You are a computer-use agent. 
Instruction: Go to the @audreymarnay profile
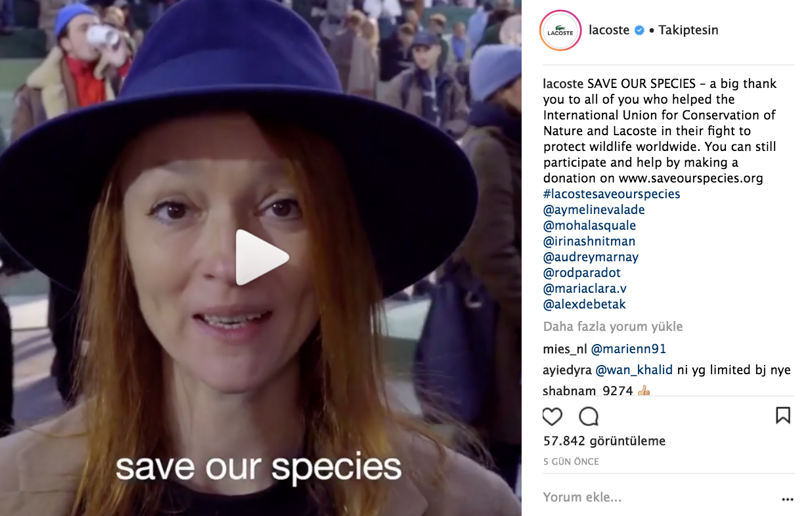[591, 257]
